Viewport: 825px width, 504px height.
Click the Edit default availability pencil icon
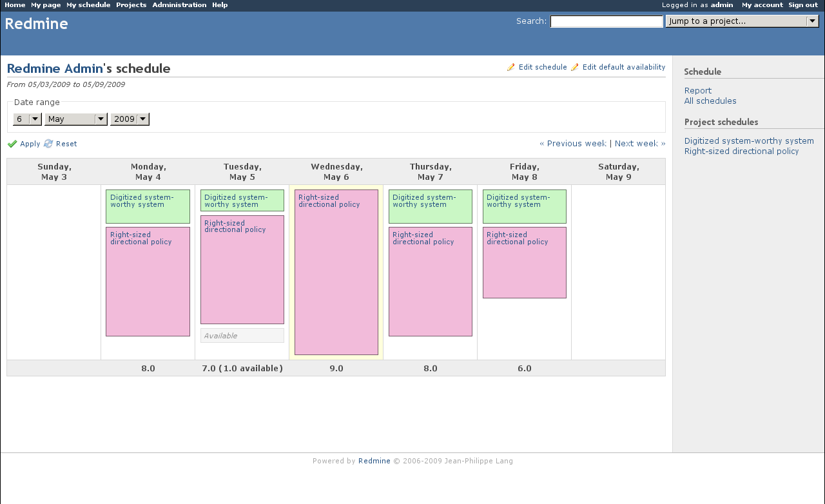(575, 67)
